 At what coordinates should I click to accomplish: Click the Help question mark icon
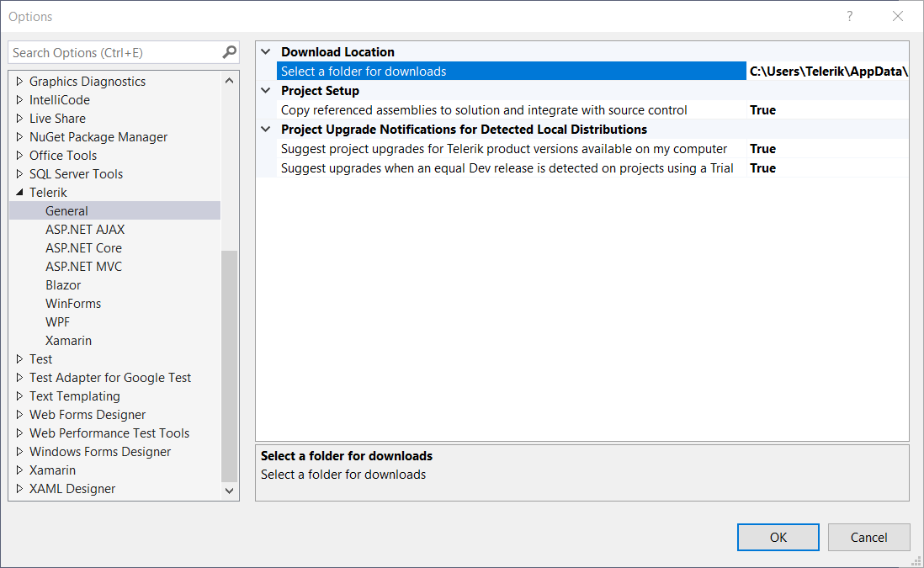click(x=849, y=16)
